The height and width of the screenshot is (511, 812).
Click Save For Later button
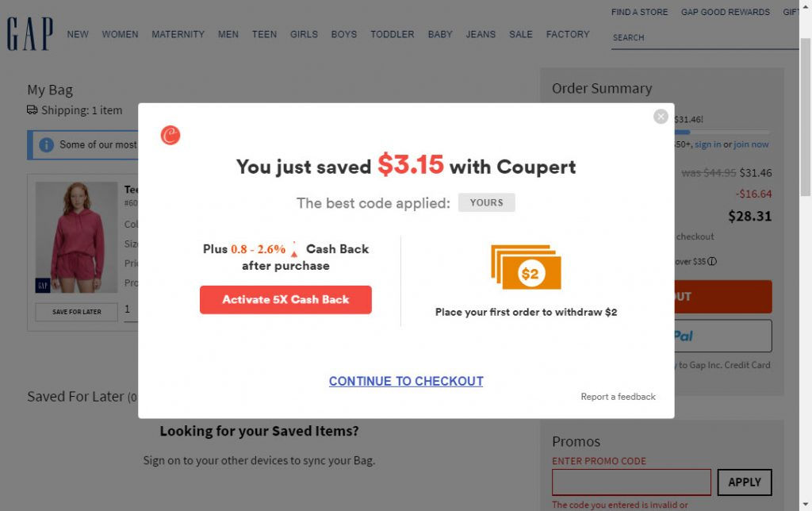[x=77, y=312]
